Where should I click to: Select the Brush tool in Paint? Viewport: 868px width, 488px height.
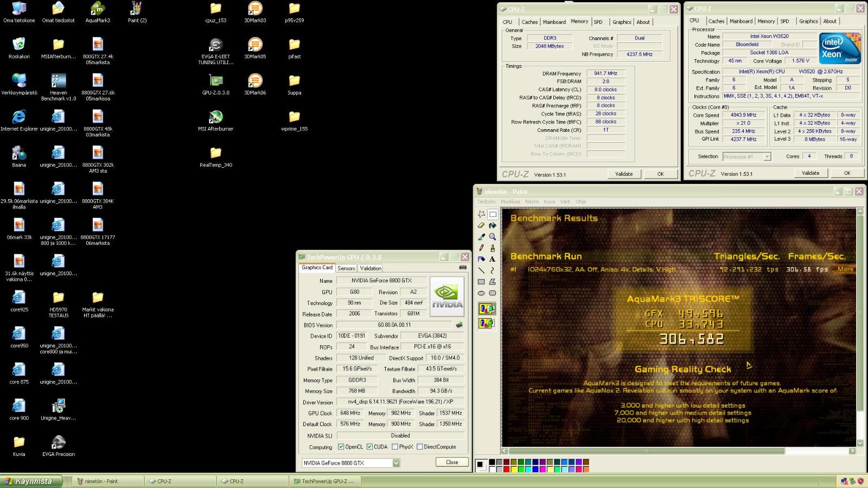493,248
